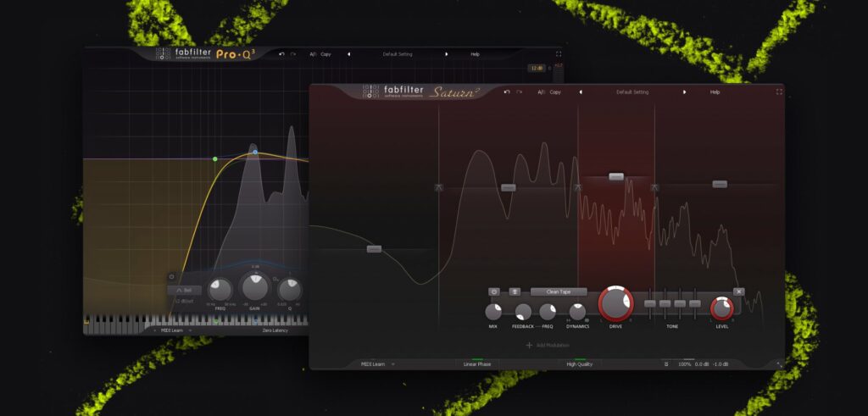Toggle A/B state in Saturn 2
The width and height of the screenshot is (868, 416).
(542, 92)
